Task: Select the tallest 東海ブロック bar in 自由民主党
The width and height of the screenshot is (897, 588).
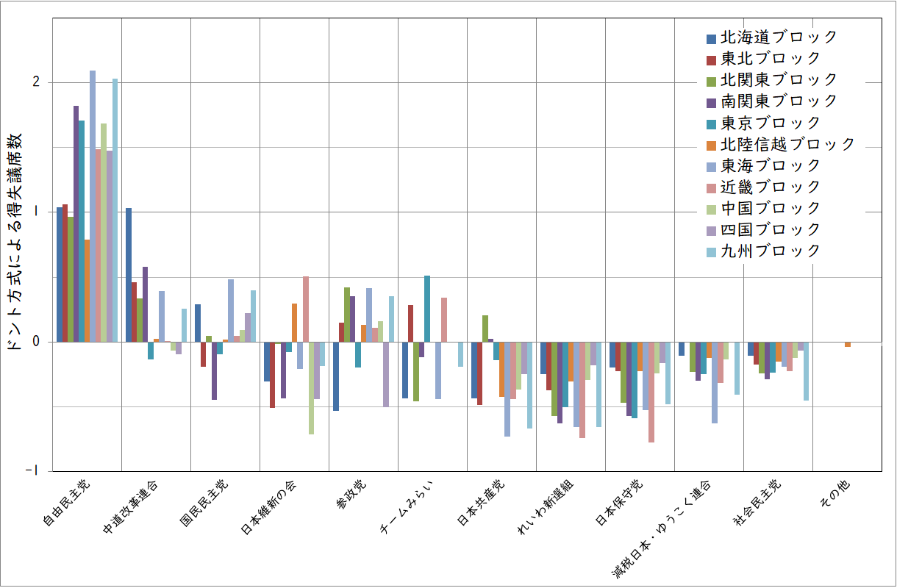Action: (93, 206)
